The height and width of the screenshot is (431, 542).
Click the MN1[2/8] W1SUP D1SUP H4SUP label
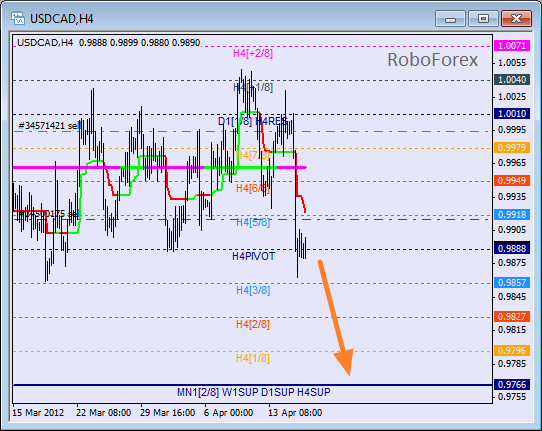click(254, 392)
